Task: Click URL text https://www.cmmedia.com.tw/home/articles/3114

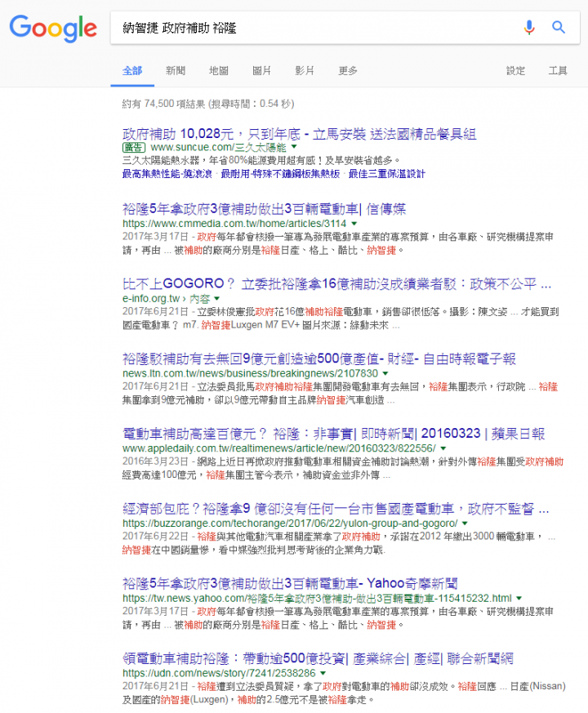Action: pyautogui.click(x=234, y=224)
